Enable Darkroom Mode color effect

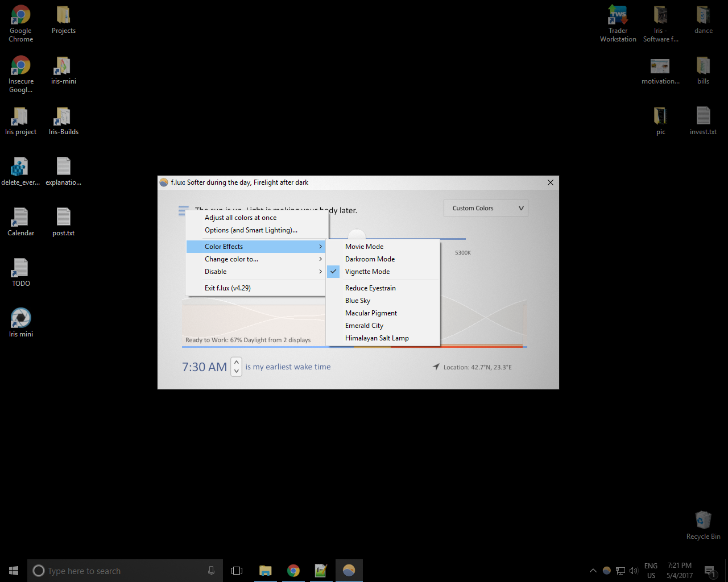(x=383, y=259)
